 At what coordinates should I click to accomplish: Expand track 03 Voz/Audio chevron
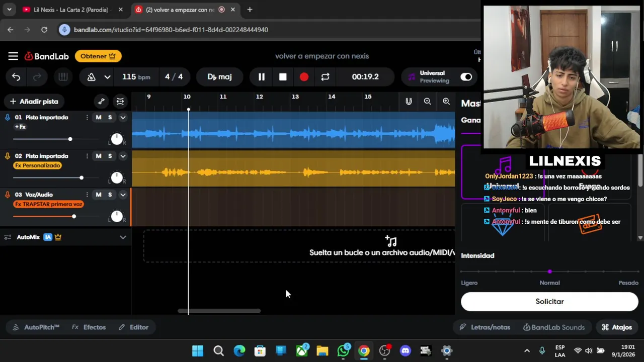click(123, 195)
